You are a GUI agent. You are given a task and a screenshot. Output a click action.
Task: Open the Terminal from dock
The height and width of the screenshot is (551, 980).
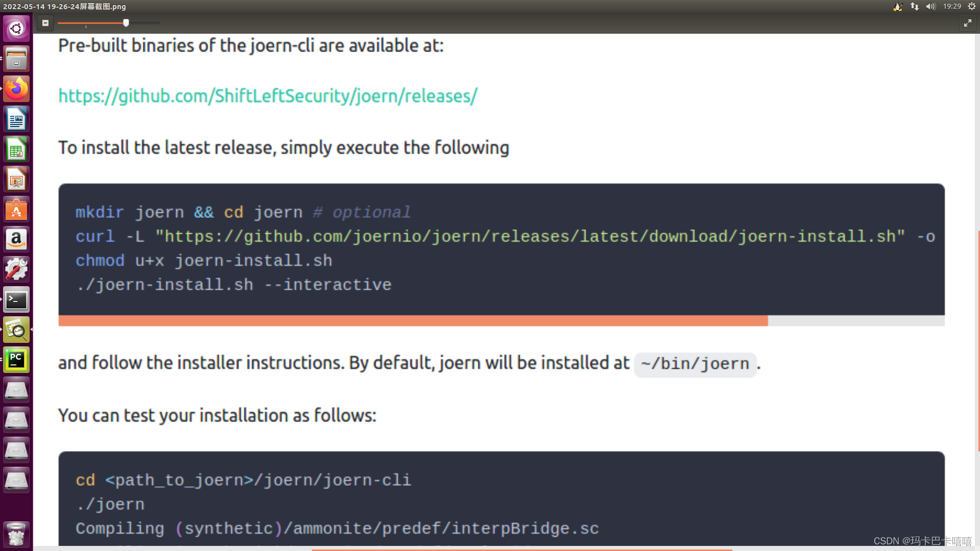click(16, 299)
